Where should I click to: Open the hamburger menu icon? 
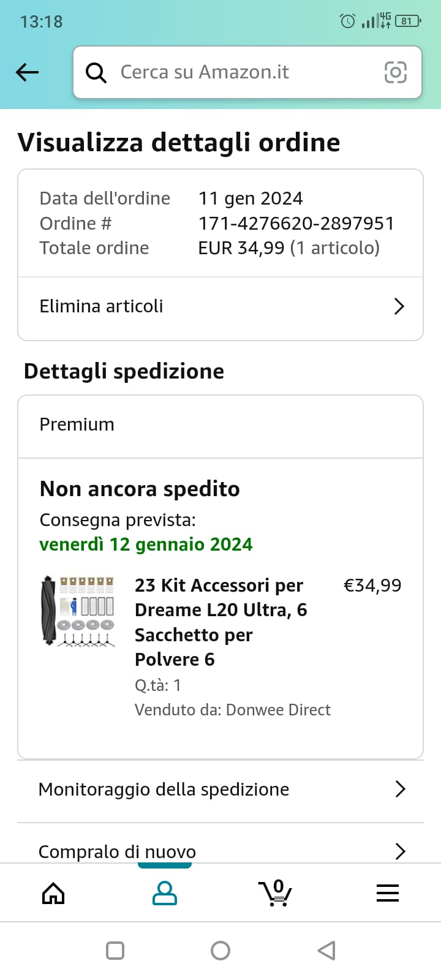pos(387,893)
